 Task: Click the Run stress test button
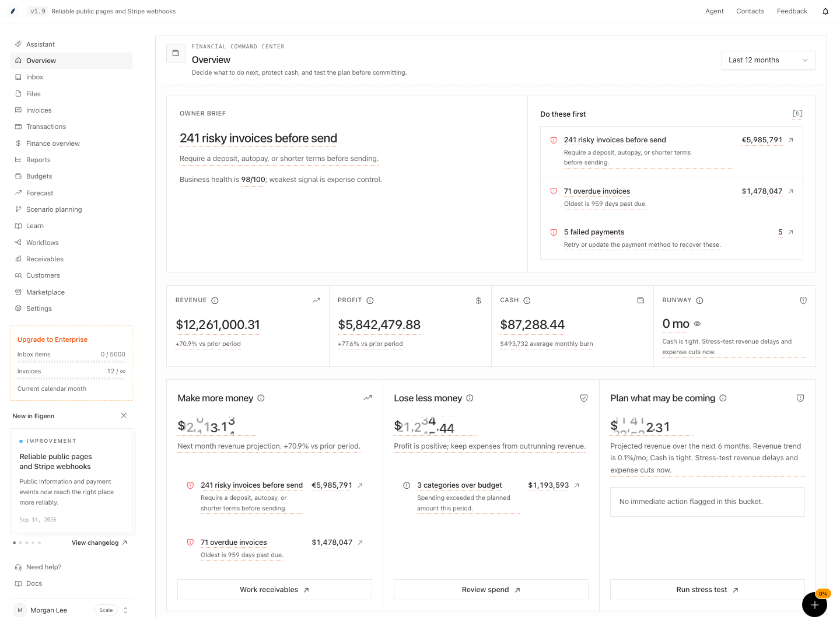point(708,590)
